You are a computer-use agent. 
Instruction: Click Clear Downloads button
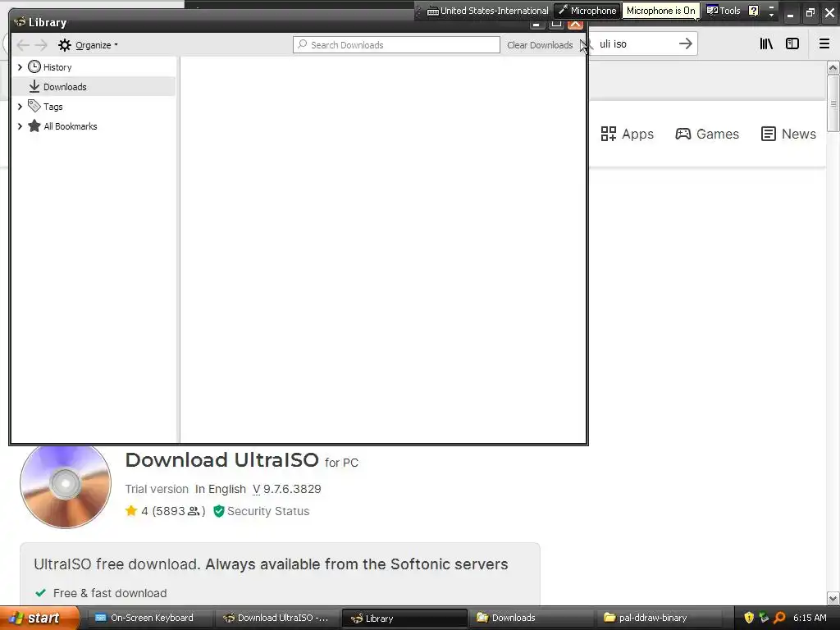[x=540, y=45]
